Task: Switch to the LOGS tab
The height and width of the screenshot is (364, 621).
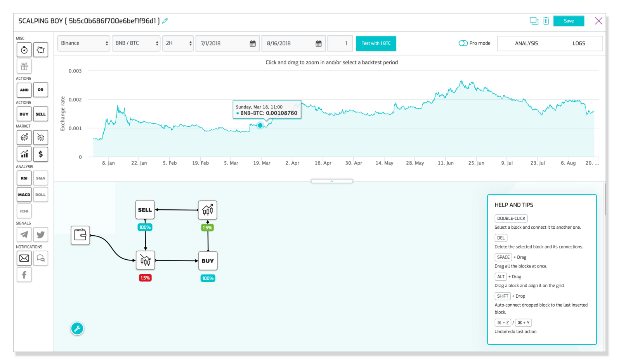Action: click(x=578, y=43)
